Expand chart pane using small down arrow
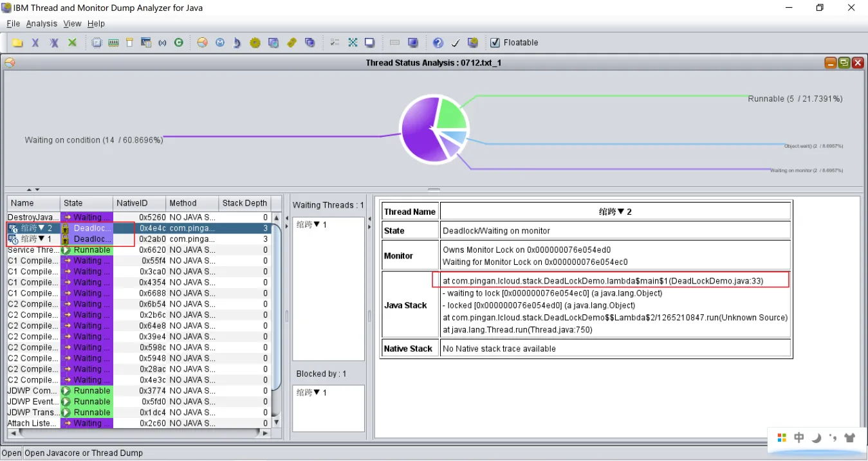Viewport: 868px width, 461px height. pyautogui.click(x=37, y=190)
